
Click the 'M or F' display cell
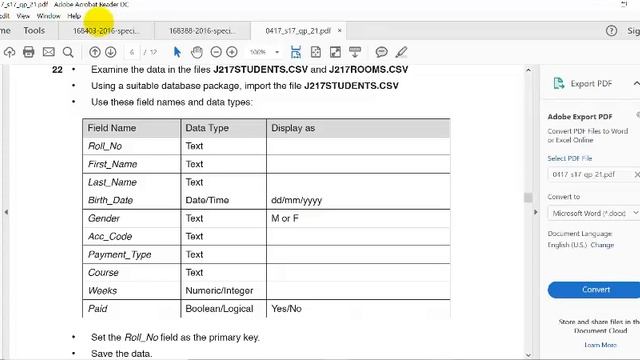[x=358, y=218]
